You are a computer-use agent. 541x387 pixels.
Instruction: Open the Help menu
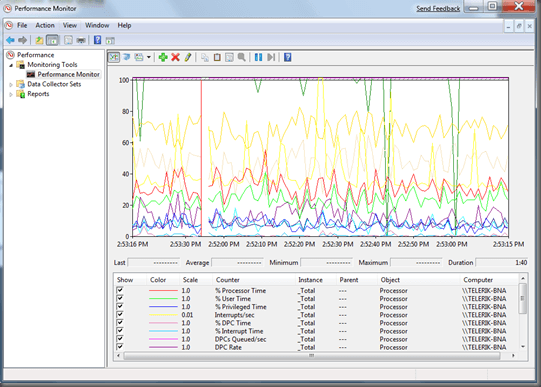tap(124, 25)
